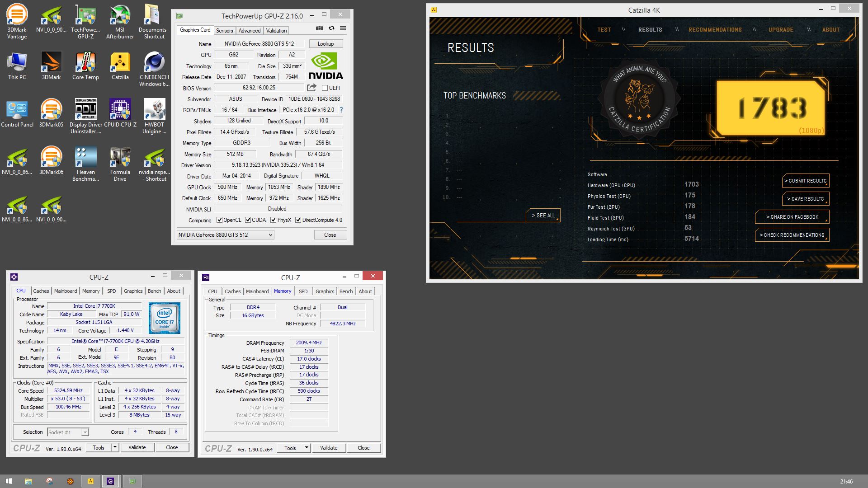Launch 3DMark desktop icon
Screen dimensions: 868x488
51,66
